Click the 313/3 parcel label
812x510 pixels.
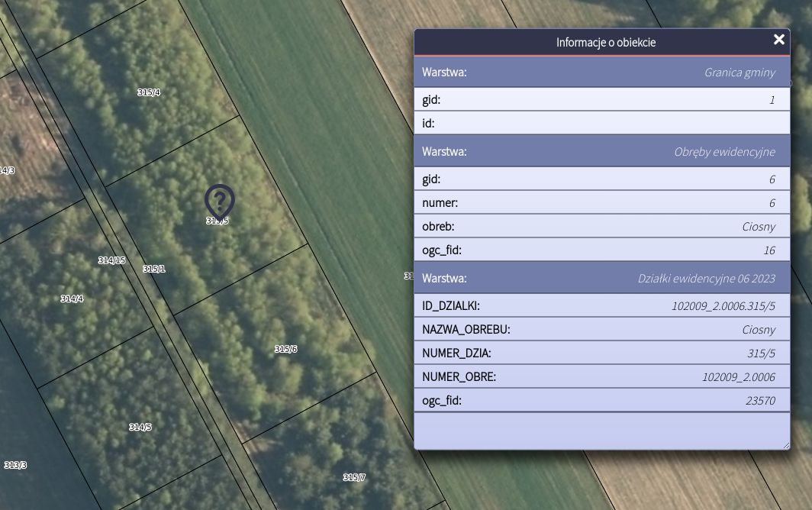click(x=17, y=464)
